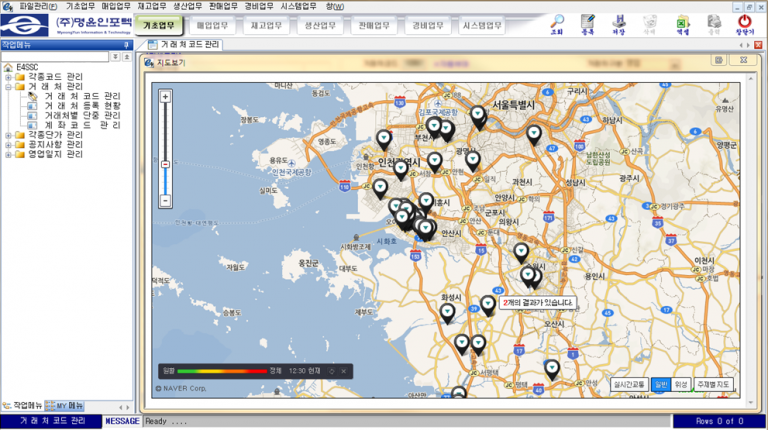This screenshot has height=430, width=768.
Task: Click the 재고업무 toolbar button
Action: tap(266, 25)
